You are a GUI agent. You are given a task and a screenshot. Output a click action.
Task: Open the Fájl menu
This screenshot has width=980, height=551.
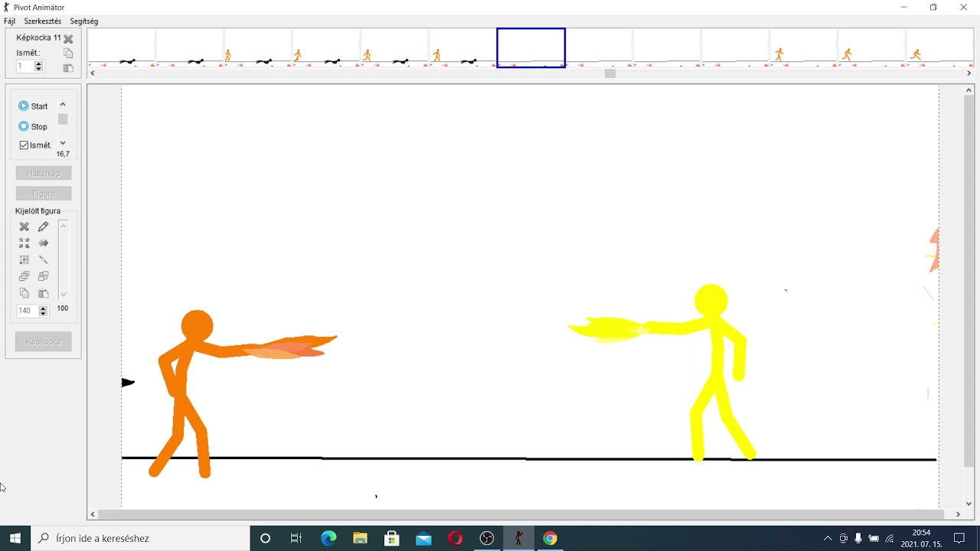(9, 21)
